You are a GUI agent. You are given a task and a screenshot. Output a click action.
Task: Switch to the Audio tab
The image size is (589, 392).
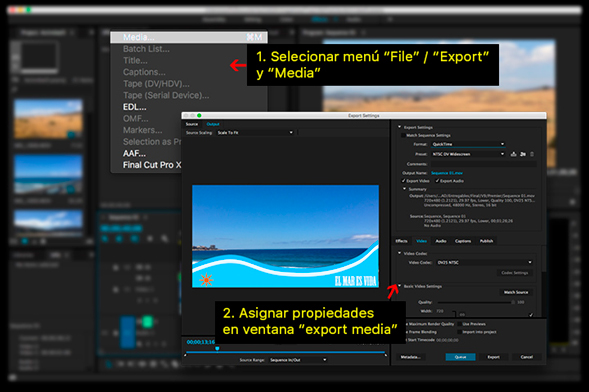tap(441, 241)
